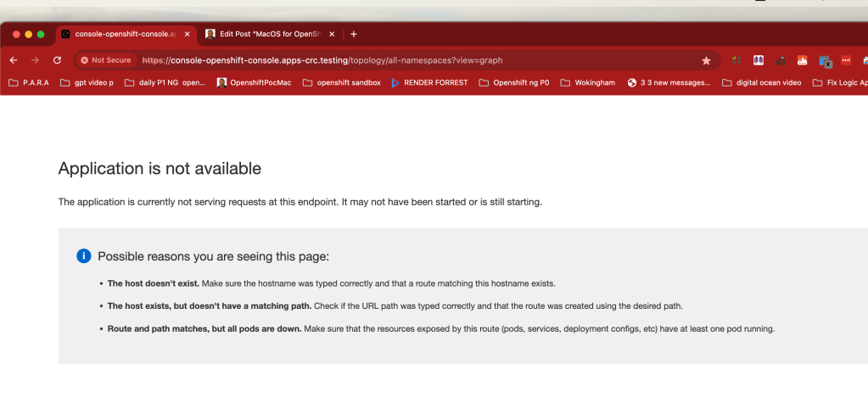Click The host doesn't exist text
The width and height of the screenshot is (868, 414).
click(154, 283)
